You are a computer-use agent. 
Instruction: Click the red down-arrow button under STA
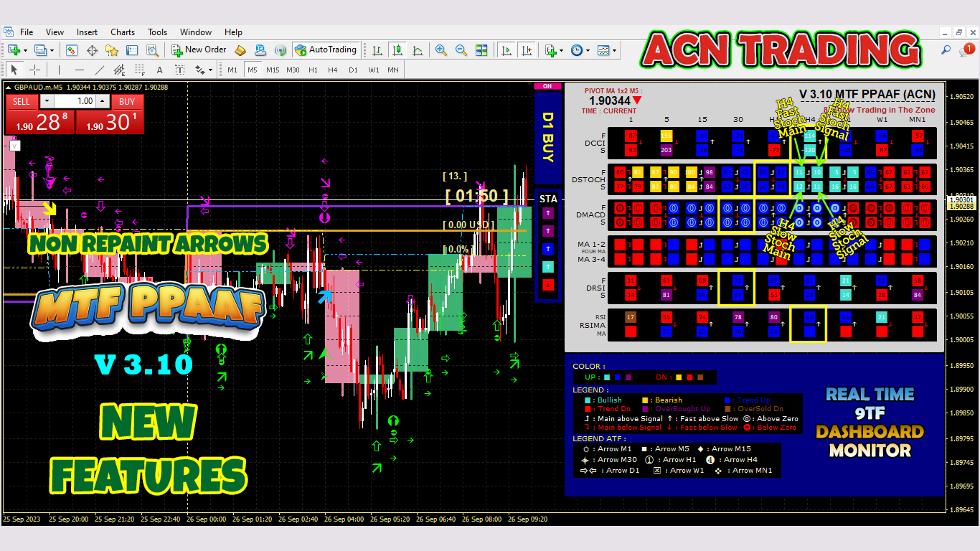[548, 285]
